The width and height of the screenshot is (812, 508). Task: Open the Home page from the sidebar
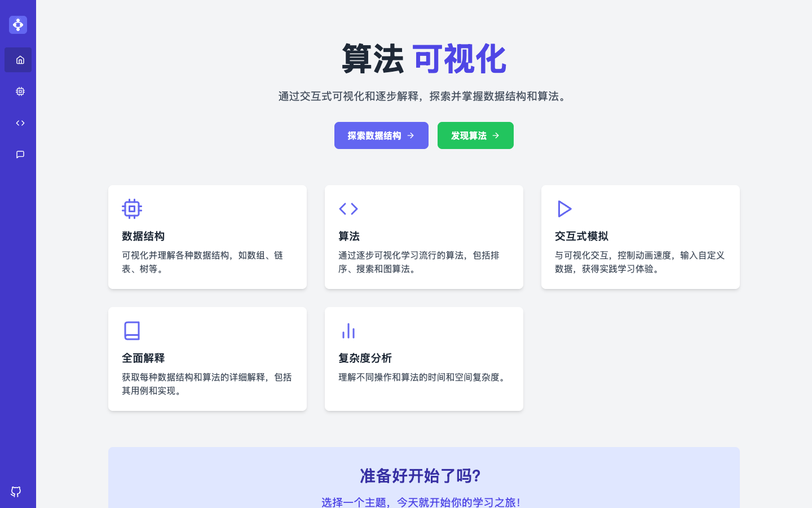click(18, 60)
